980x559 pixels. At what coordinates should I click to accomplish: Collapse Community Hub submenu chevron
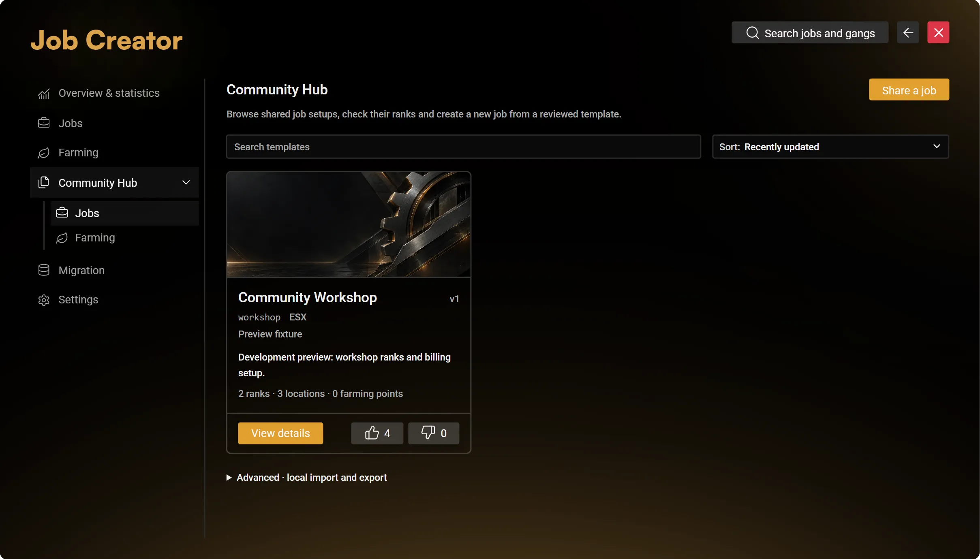pyautogui.click(x=186, y=182)
